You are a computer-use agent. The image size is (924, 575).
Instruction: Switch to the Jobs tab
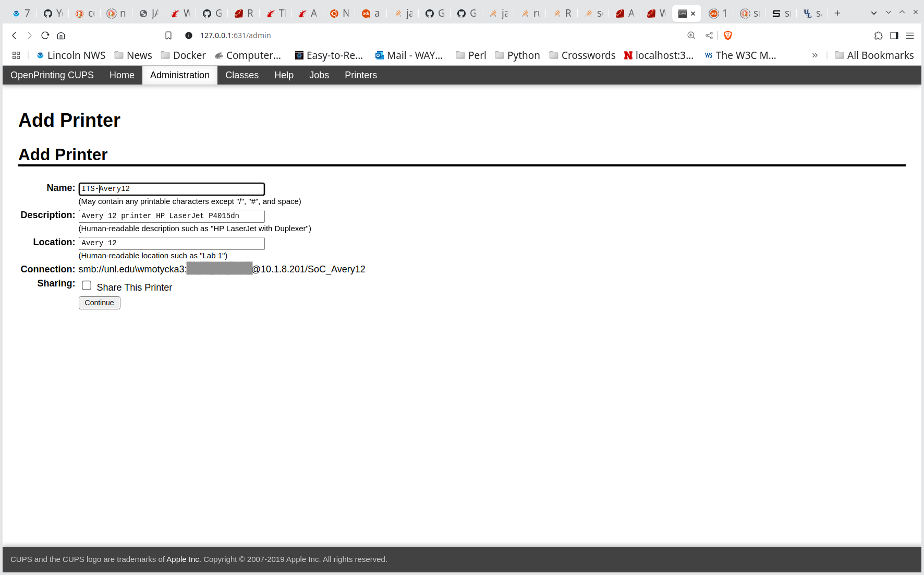(319, 75)
